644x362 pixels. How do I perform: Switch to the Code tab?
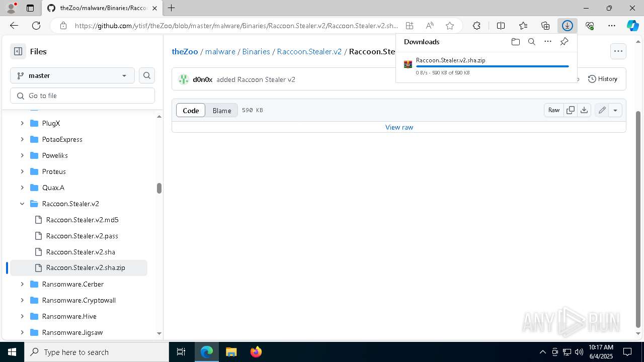pyautogui.click(x=191, y=111)
